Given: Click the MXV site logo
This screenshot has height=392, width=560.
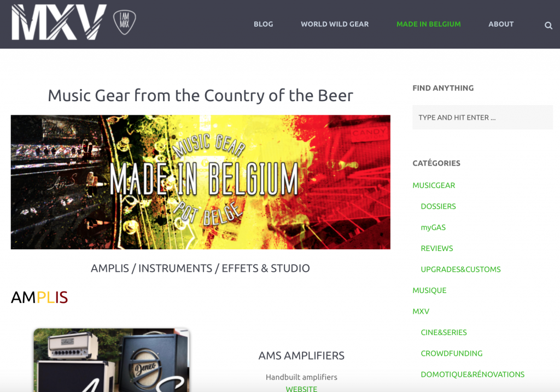Looking at the screenshot, I should pyautogui.click(x=59, y=22).
